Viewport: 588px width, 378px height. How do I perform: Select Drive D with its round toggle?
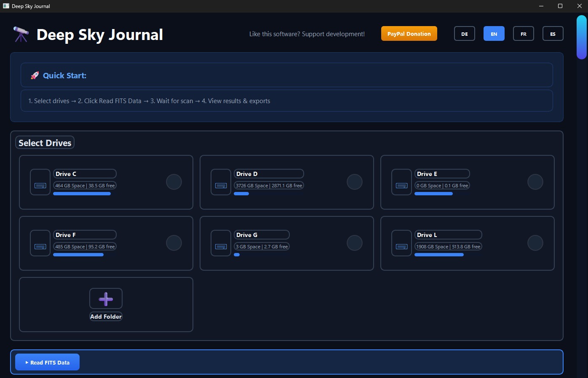tap(355, 182)
